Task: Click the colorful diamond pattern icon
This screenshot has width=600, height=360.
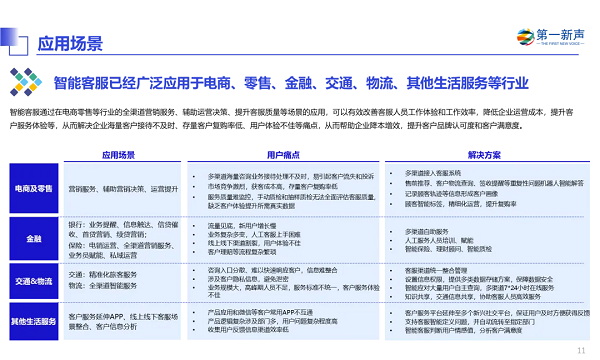Action: point(26,82)
